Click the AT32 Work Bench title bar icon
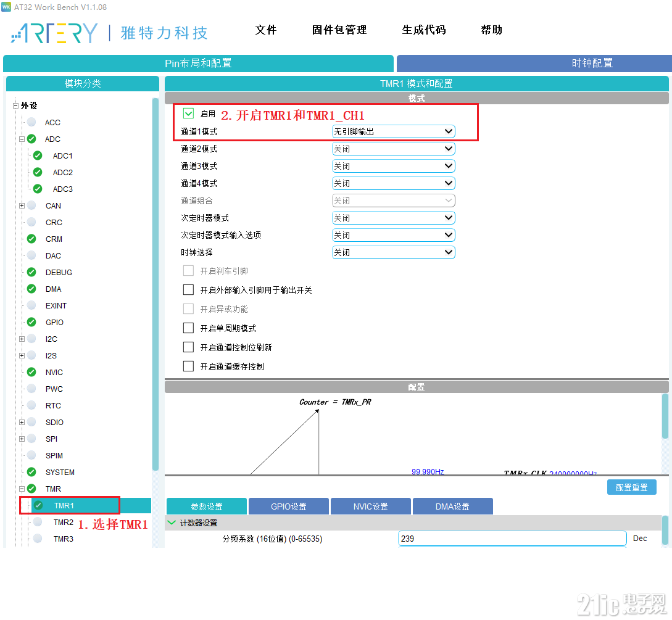Image resolution: width=672 pixels, height=620 pixels. [6, 7]
